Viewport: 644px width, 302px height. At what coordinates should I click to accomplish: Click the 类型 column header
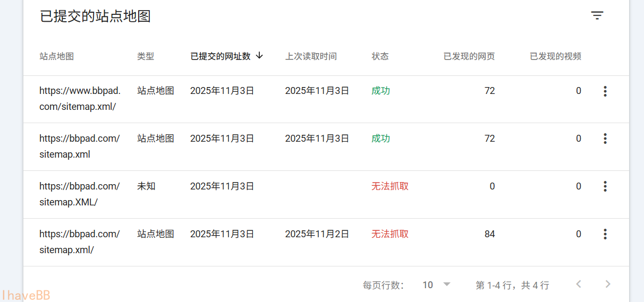click(x=146, y=56)
